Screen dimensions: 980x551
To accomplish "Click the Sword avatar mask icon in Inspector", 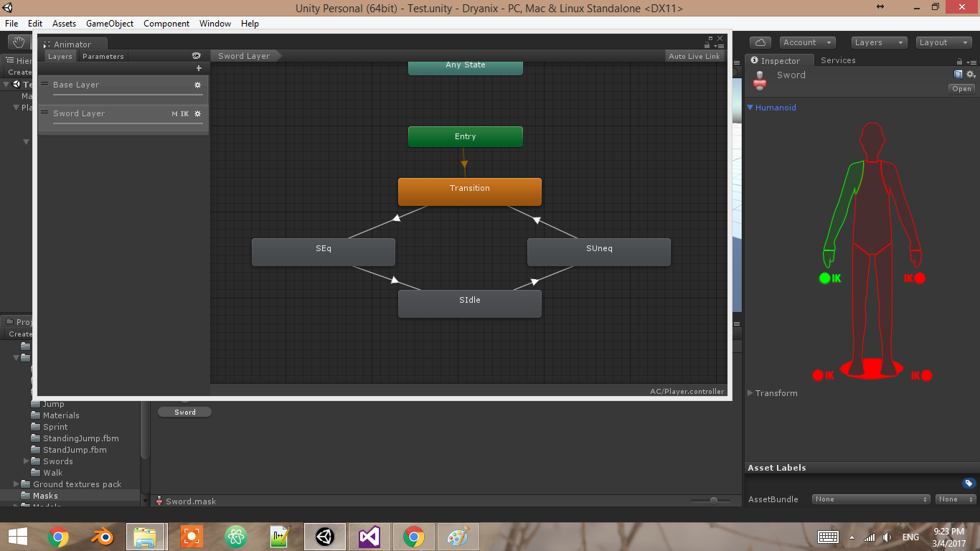I will coord(760,80).
